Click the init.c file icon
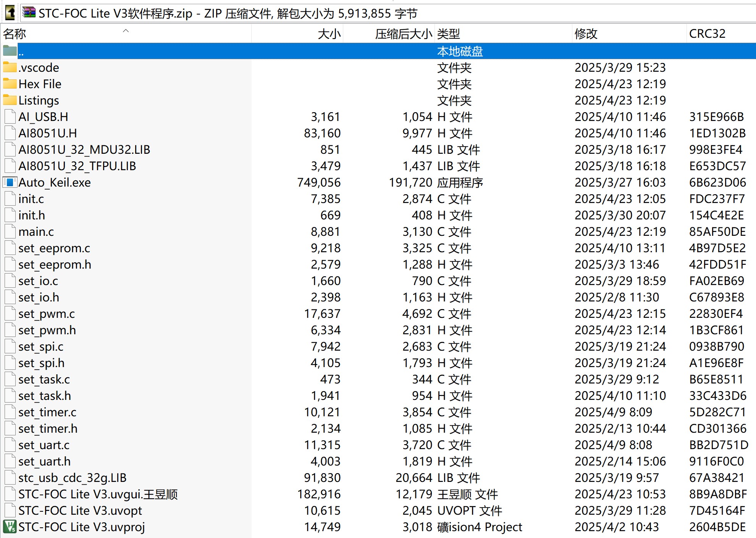 pyautogui.click(x=10, y=199)
